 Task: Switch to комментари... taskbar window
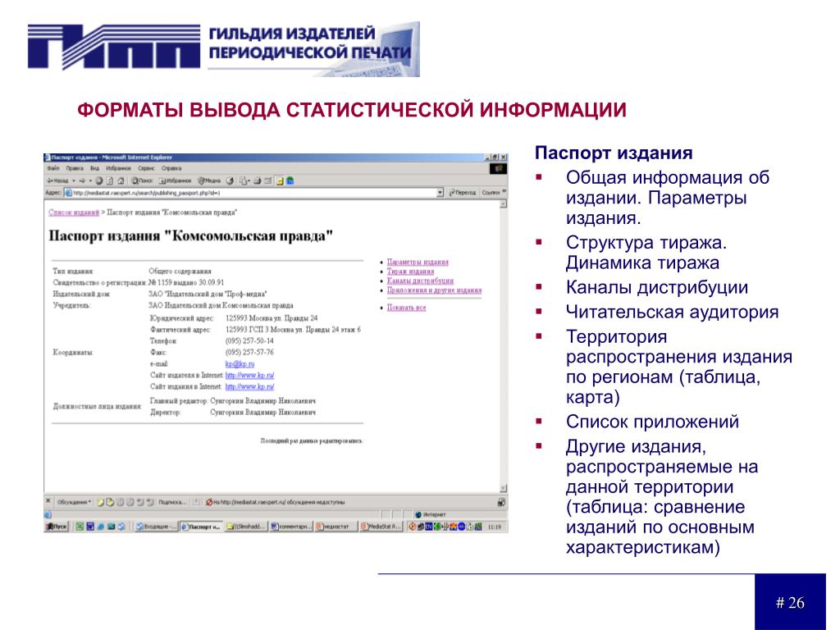(290, 527)
